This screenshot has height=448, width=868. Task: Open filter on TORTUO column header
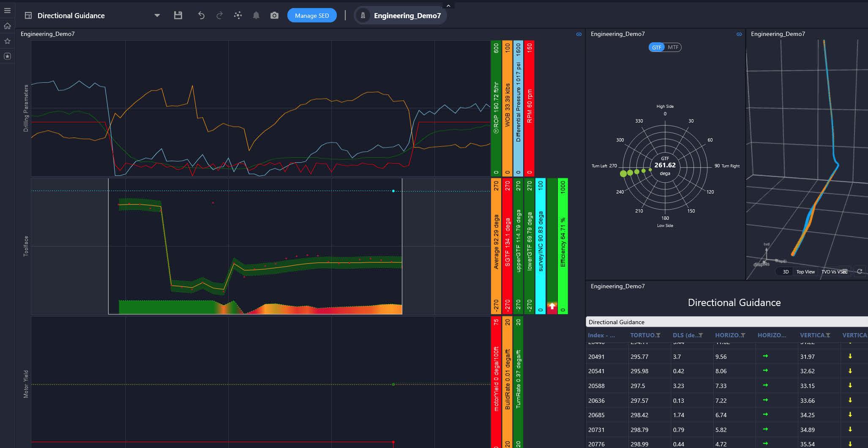pos(658,336)
